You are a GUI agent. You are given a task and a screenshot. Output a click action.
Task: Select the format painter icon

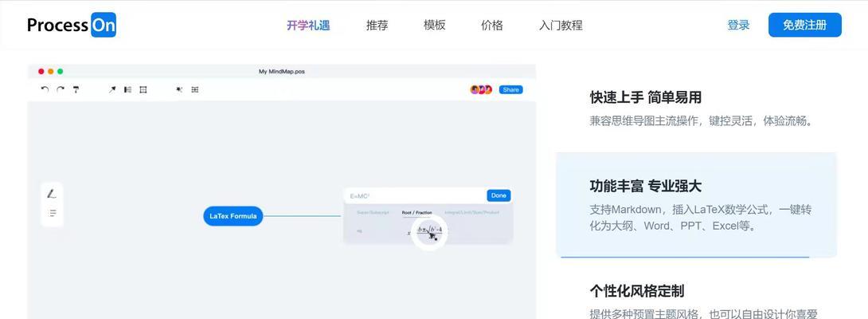click(76, 89)
